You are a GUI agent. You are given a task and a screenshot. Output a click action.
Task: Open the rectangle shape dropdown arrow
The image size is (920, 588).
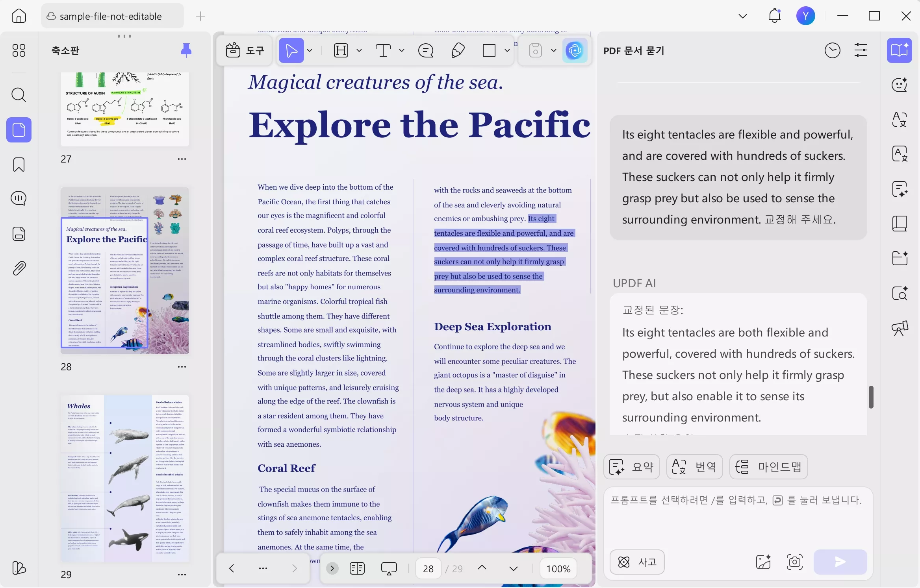pyautogui.click(x=507, y=50)
